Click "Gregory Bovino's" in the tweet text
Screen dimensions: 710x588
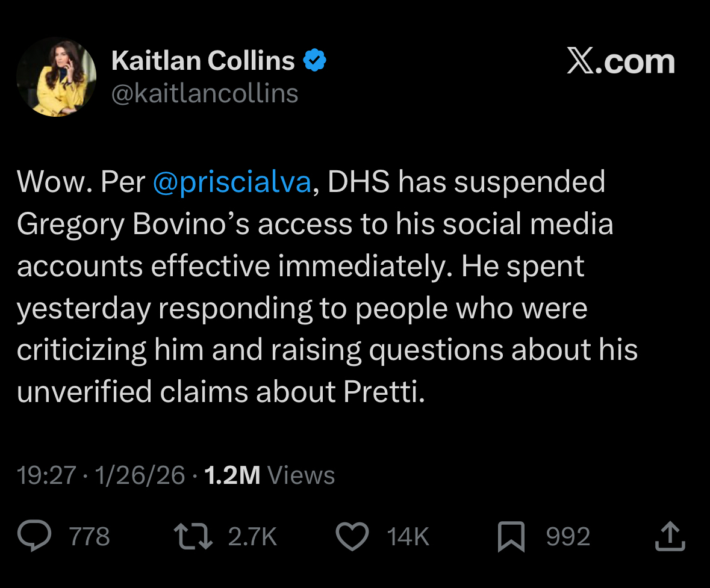point(133,224)
